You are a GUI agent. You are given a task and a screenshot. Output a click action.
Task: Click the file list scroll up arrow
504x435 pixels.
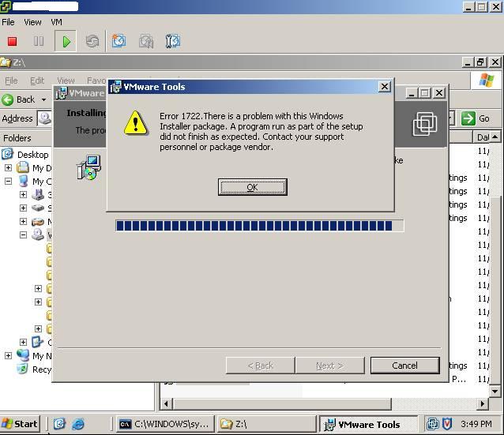click(x=495, y=137)
